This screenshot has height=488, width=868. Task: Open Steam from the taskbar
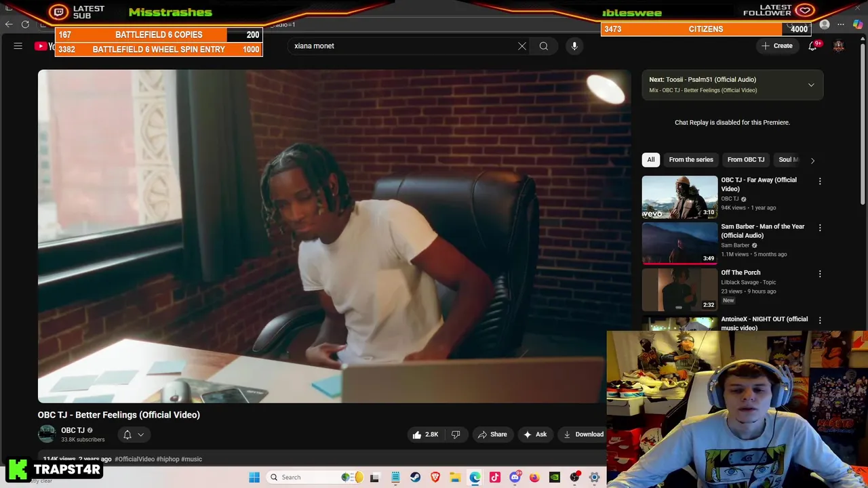pos(415,477)
